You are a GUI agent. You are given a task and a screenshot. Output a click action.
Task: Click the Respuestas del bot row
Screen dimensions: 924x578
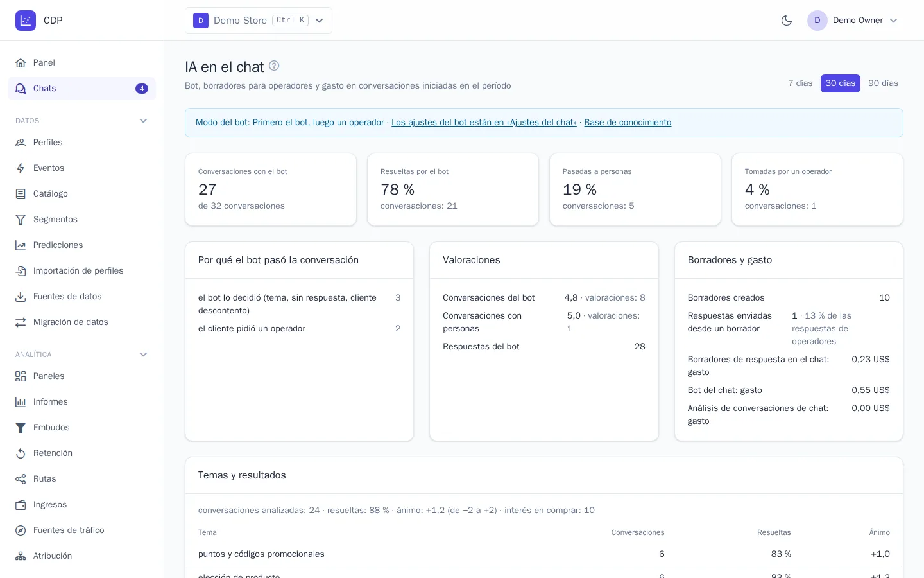[544, 347]
